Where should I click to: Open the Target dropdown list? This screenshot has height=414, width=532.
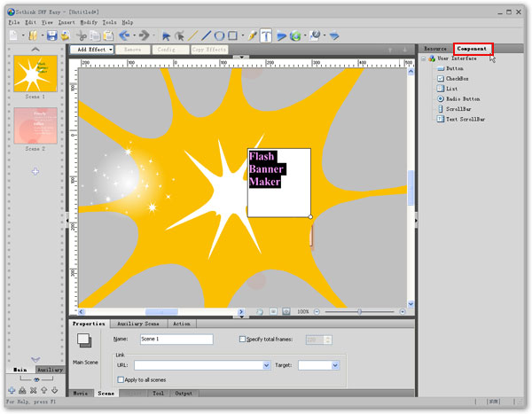335,365
